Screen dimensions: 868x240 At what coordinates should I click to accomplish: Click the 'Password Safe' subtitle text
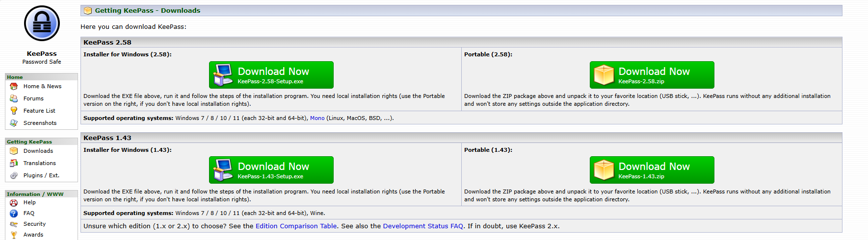point(42,62)
